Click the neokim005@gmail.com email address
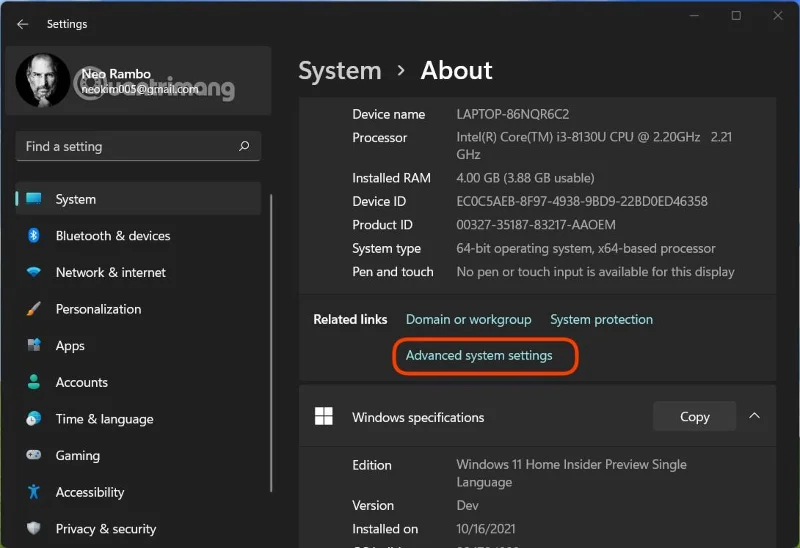Viewport: 800px width, 548px height. click(x=140, y=89)
